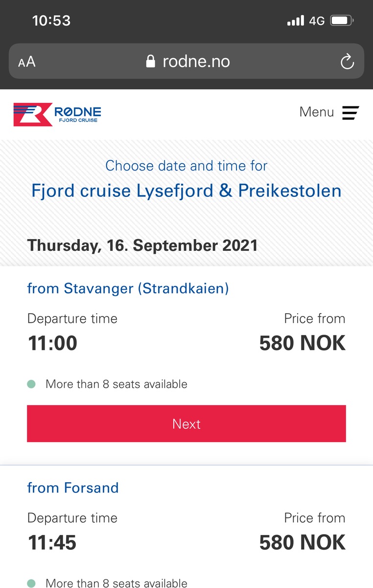The height and width of the screenshot is (588, 373).
Task: Click the Rødne Fjord Cruise logo
Action: pyautogui.click(x=57, y=114)
